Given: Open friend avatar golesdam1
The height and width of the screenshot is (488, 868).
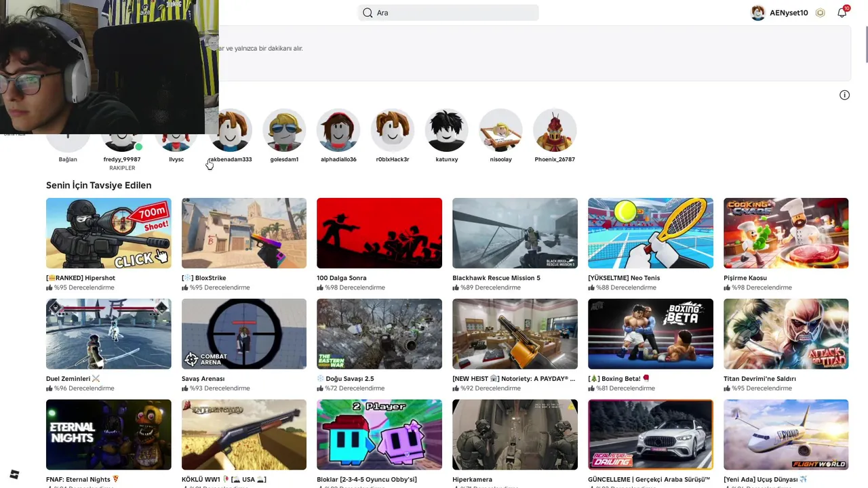Looking at the screenshot, I should click(284, 130).
